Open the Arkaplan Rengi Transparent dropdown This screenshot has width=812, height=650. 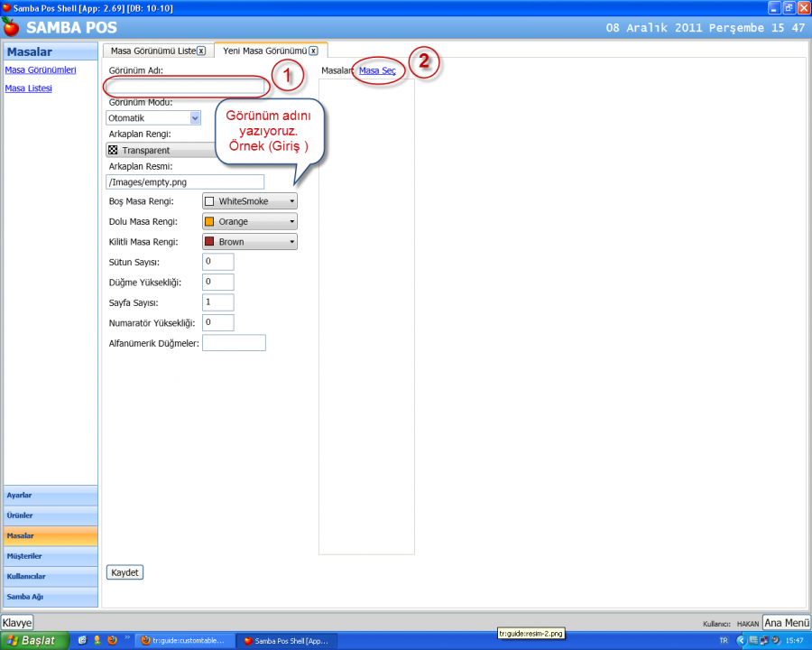click(161, 151)
